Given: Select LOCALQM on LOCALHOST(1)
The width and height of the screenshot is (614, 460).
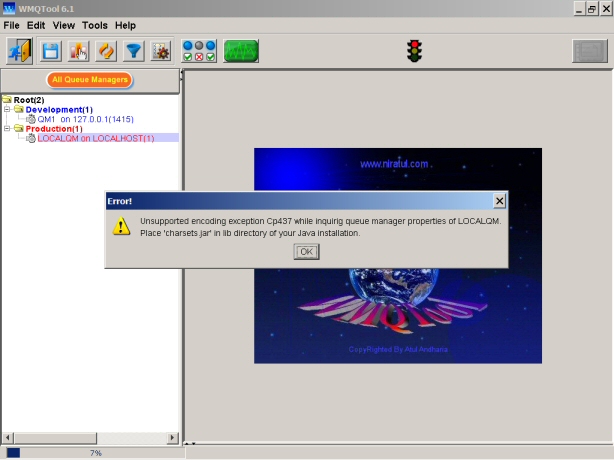Looking at the screenshot, I should tap(96, 138).
